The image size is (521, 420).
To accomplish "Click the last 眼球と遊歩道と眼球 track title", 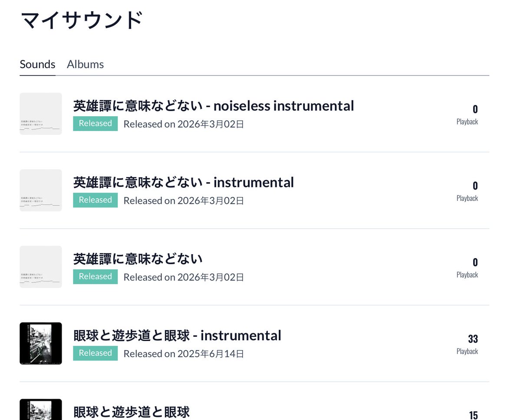I will click(132, 412).
